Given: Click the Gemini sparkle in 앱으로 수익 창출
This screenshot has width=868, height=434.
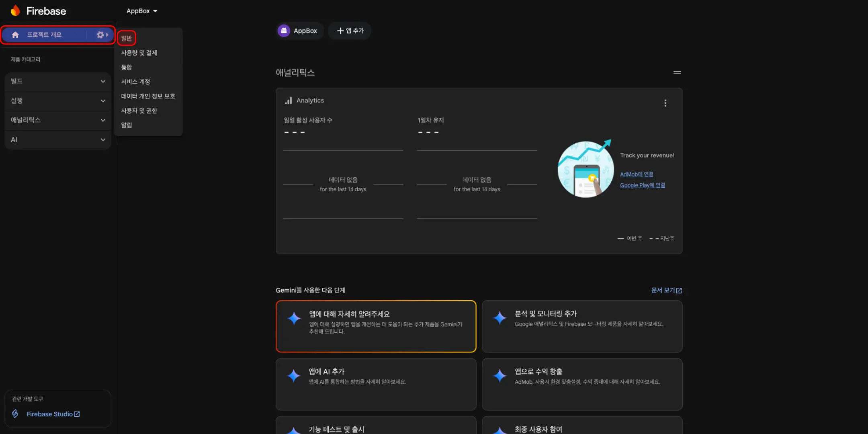Looking at the screenshot, I should coord(500,376).
